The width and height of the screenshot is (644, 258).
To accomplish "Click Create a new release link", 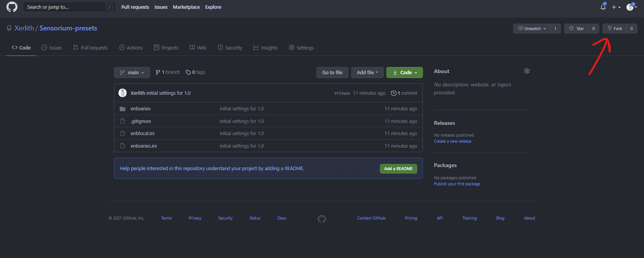I will pos(453,142).
